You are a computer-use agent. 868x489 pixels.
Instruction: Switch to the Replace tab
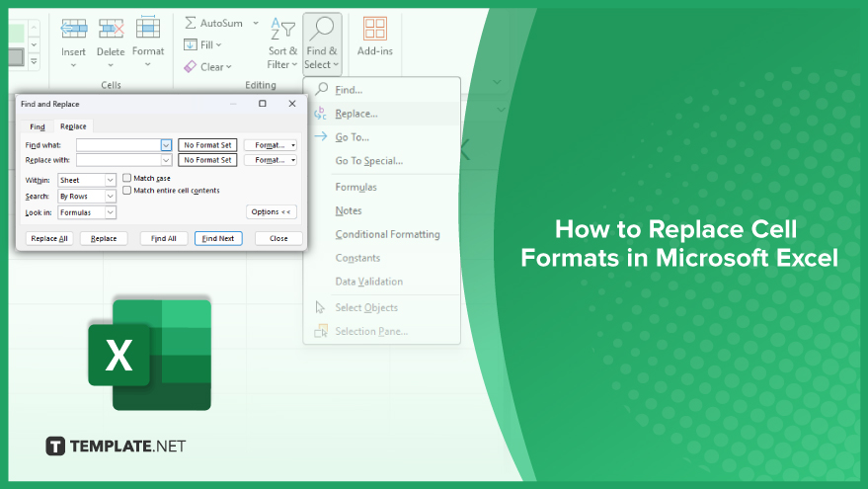coord(73,126)
